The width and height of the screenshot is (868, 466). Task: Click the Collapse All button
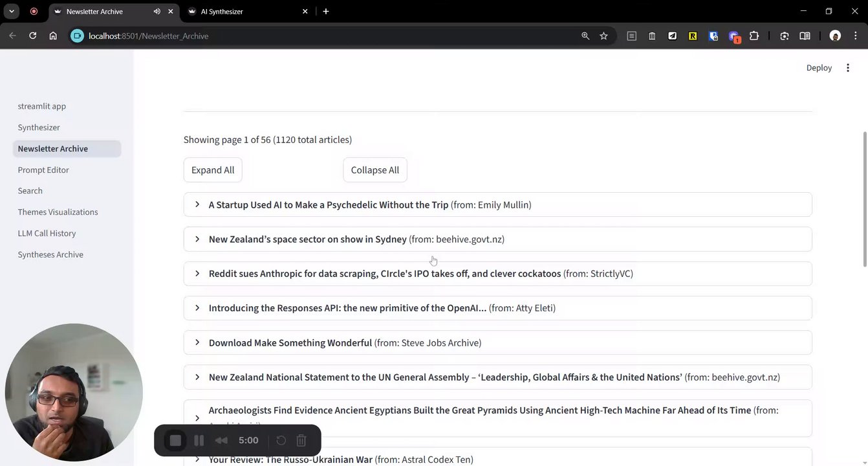point(375,170)
